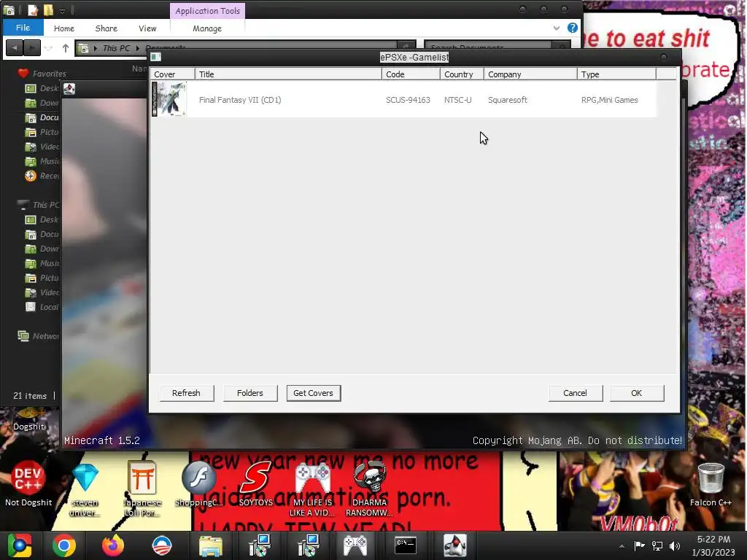
Task: Click the RPG,Mini Games type cell
Action: coord(609,100)
